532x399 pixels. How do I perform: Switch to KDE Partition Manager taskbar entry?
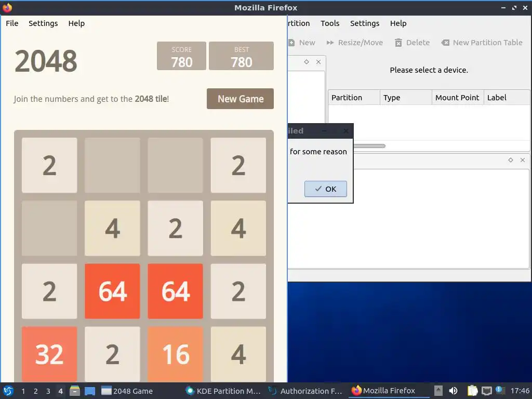(224, 391)
